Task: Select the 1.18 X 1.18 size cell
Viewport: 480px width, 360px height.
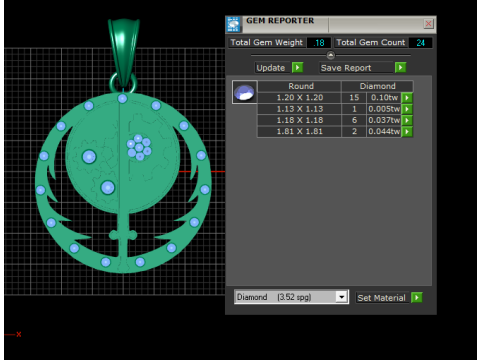Action: 300,120
